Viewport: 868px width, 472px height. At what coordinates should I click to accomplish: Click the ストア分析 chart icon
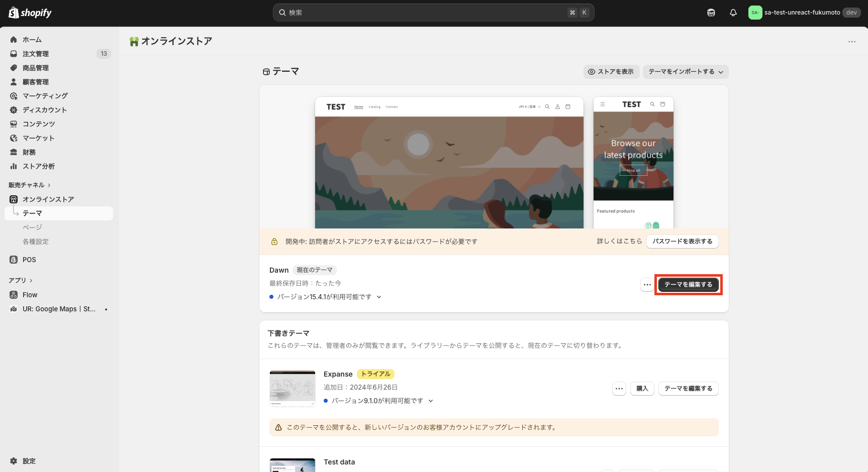[14, 166]
